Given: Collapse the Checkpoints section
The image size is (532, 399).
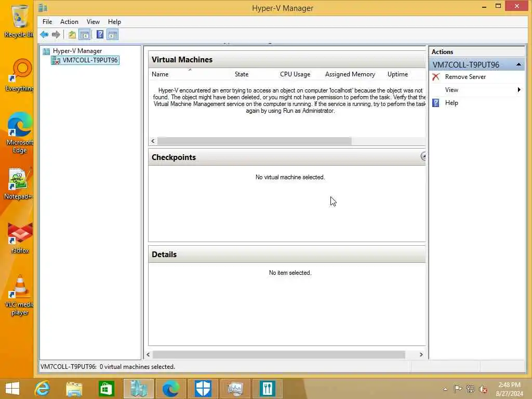Looking at the screenshot, I should click(x=423, y=156).
